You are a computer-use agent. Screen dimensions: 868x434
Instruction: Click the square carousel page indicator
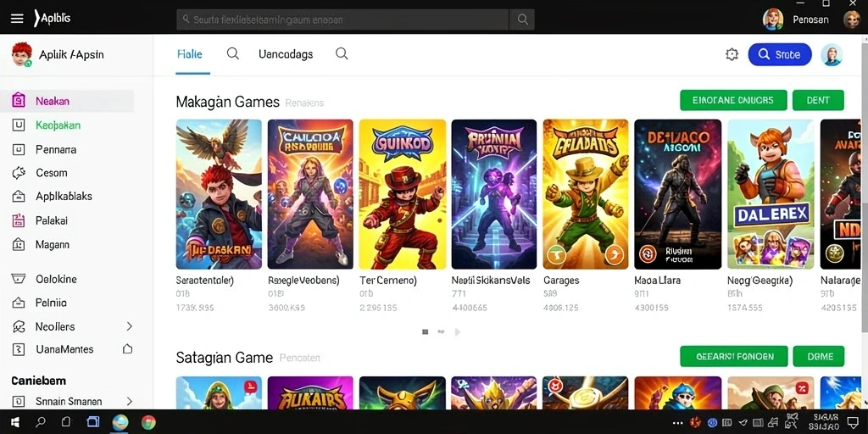point(426,332)
